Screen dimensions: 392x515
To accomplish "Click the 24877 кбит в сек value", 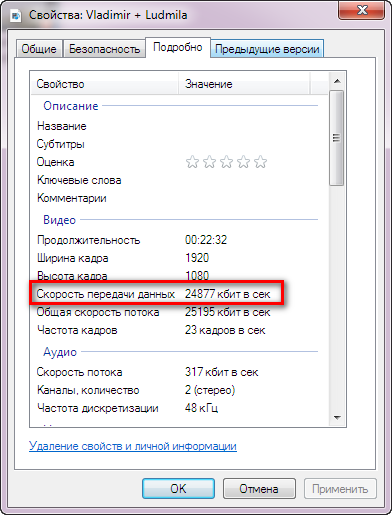I will click(228, 294).
